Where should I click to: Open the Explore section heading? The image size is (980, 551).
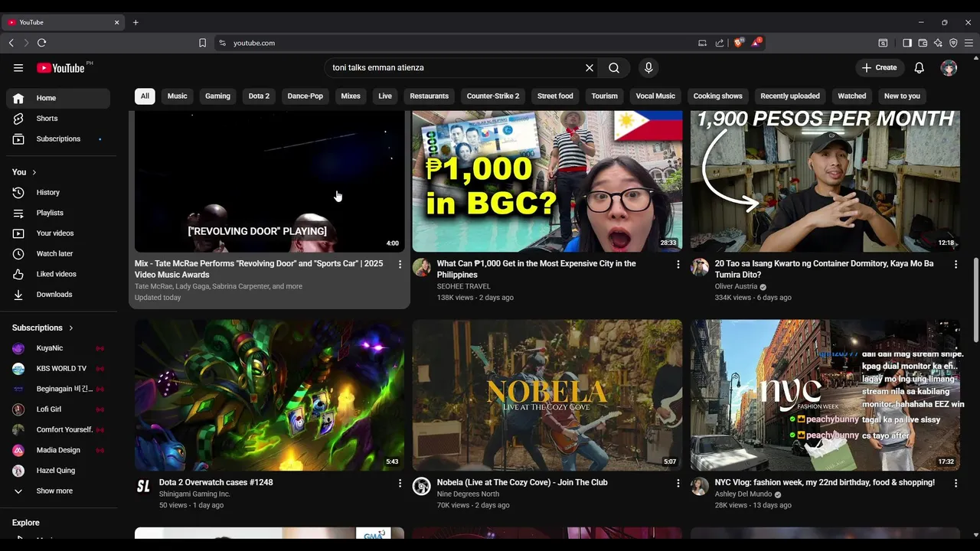[26, 523]
